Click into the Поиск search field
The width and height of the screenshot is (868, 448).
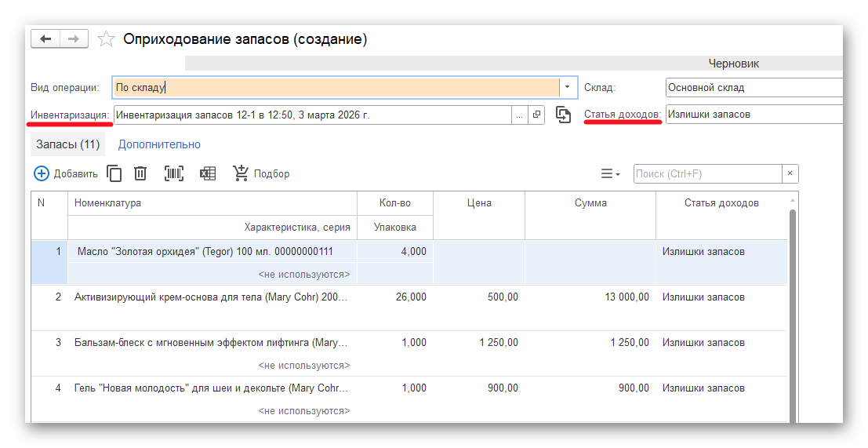[706, 173]
